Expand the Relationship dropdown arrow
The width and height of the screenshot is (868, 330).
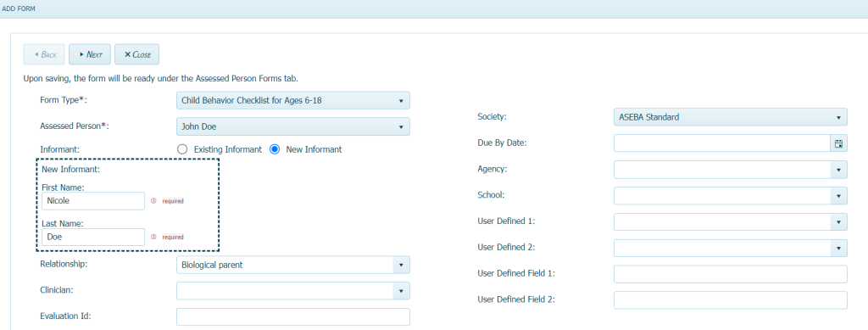pos(401,265)
